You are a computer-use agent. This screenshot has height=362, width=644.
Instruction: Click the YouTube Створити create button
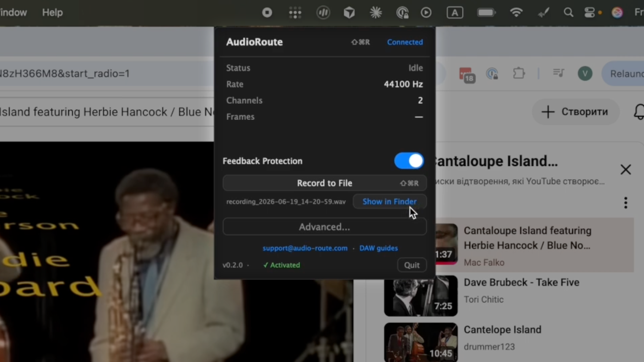click(576, 112)
